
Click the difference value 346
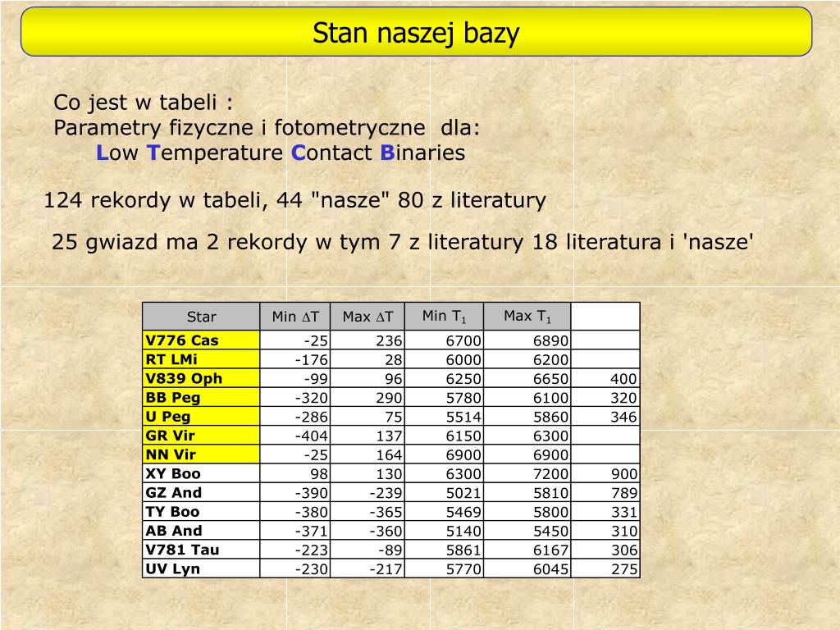click(623, 417)
